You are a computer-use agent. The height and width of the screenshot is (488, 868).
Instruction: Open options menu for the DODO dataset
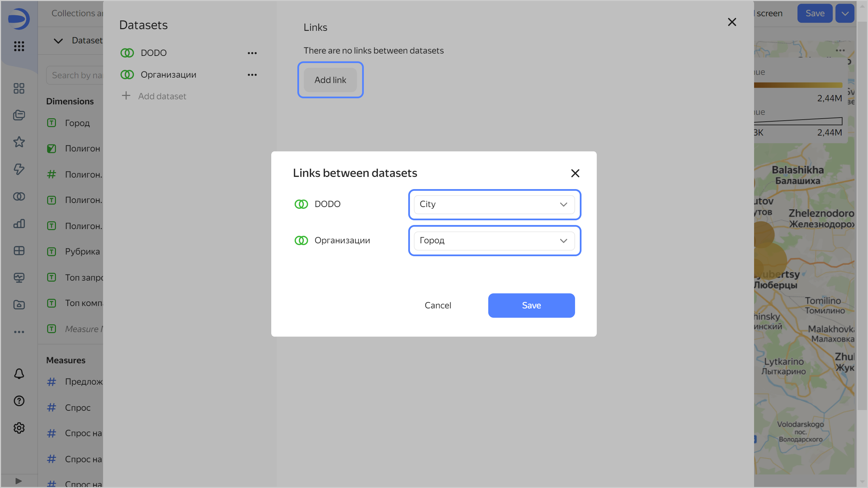coord(252,53)
